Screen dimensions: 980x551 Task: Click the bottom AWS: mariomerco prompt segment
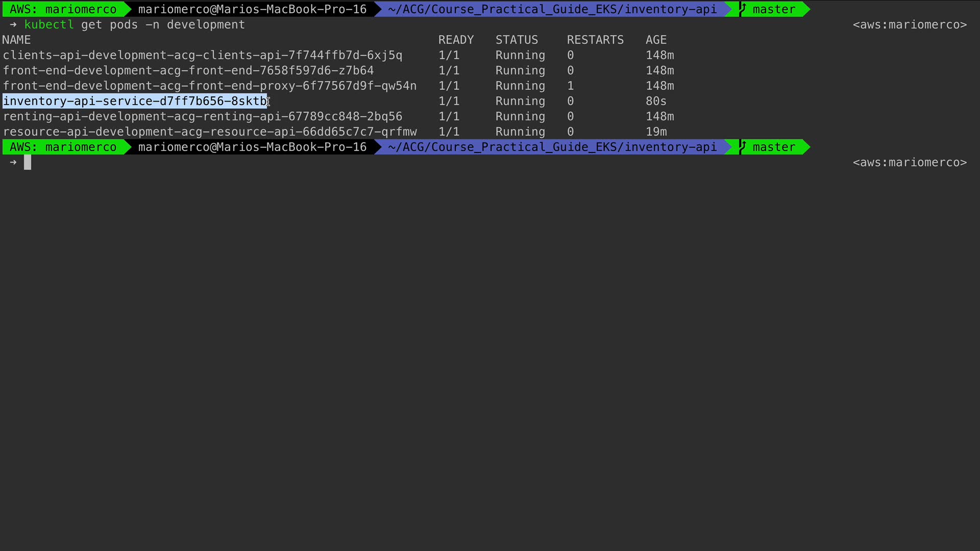click(63, 147)
